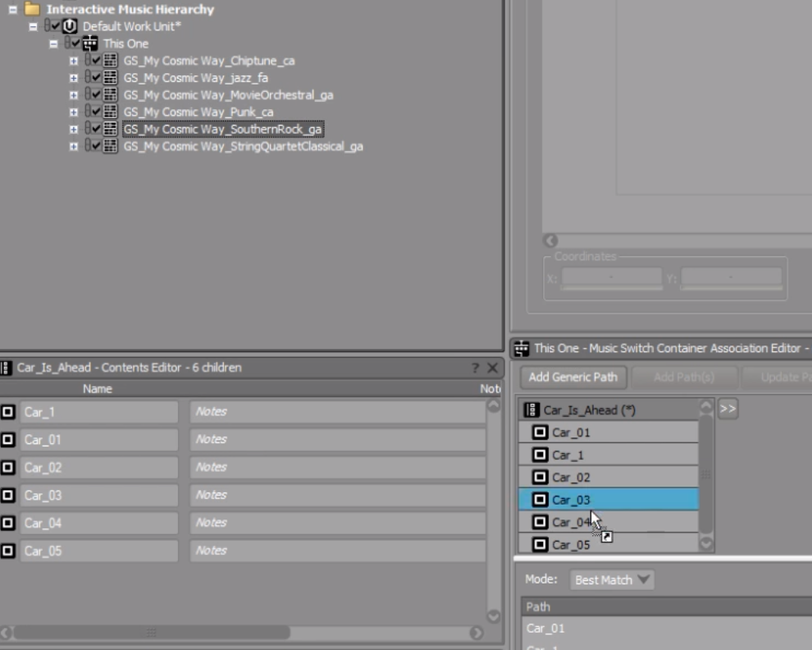812x650 pixels.
Task: Click the double arrow button beside Car_Is_Ahead
Action: pos(728,409)
